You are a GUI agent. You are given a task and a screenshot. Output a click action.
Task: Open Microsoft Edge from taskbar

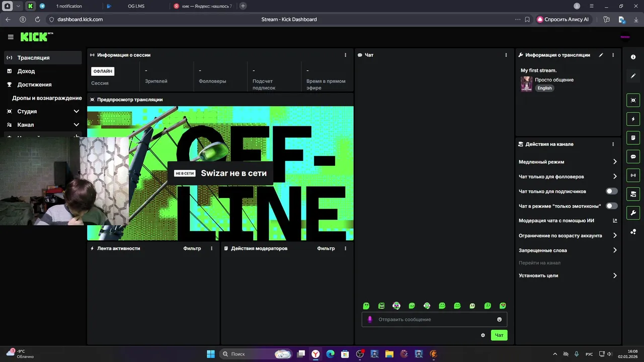(x=330, y=354)
